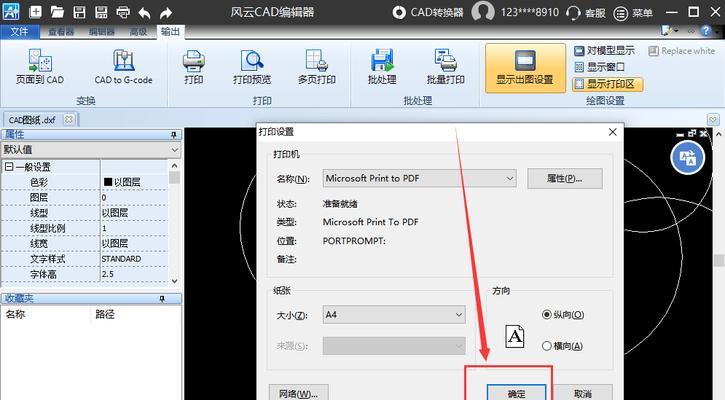The image size is (725, 400).
Task: Confirm with the 确定 button
Action: (516, 393)
